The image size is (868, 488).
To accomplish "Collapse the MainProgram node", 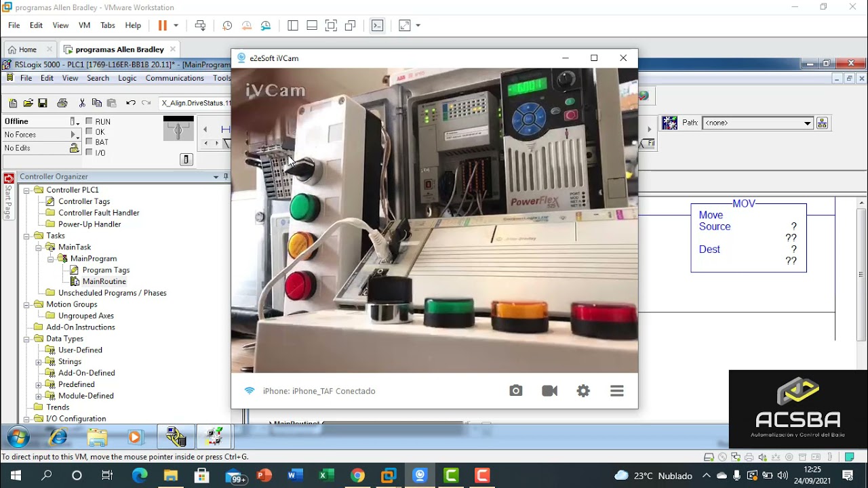I will pyautogui.click(x=51, y=259).
